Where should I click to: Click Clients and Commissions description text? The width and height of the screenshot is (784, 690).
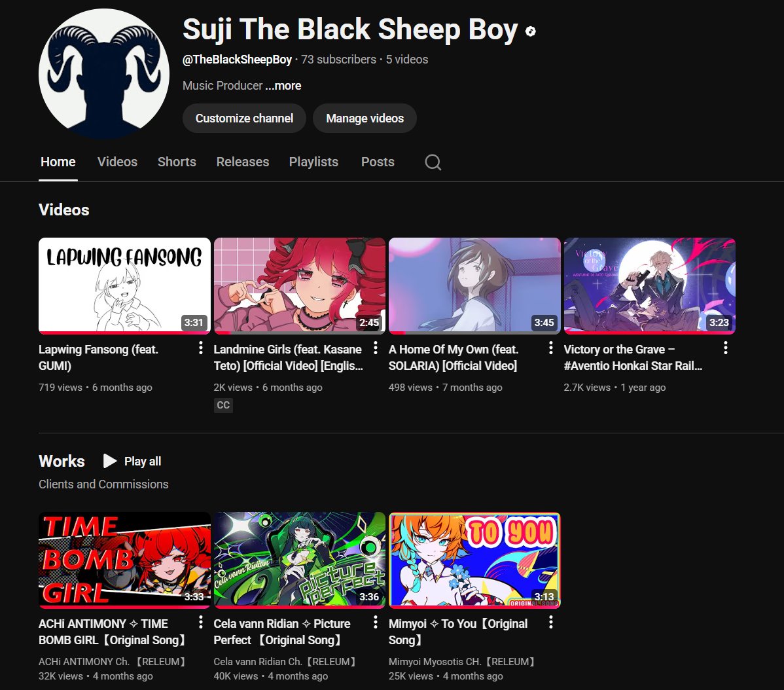pos(103,484)
